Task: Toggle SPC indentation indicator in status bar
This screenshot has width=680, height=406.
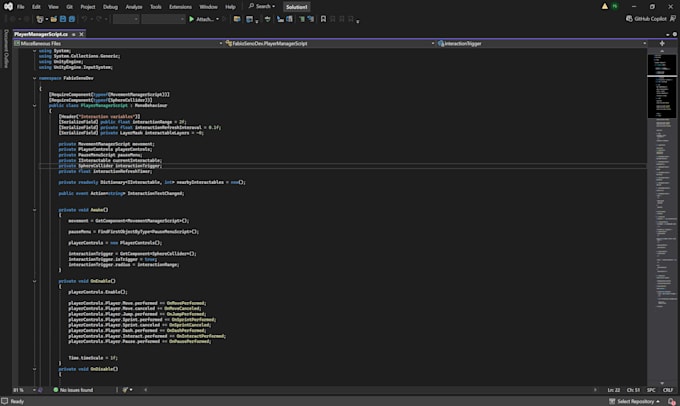Action: tap(651, 390)
